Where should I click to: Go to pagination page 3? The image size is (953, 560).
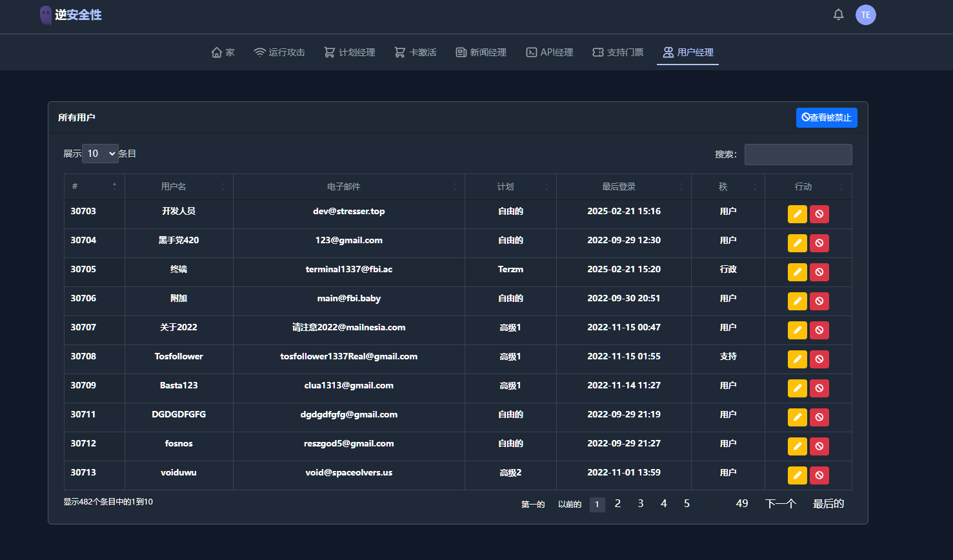point(641,504)
